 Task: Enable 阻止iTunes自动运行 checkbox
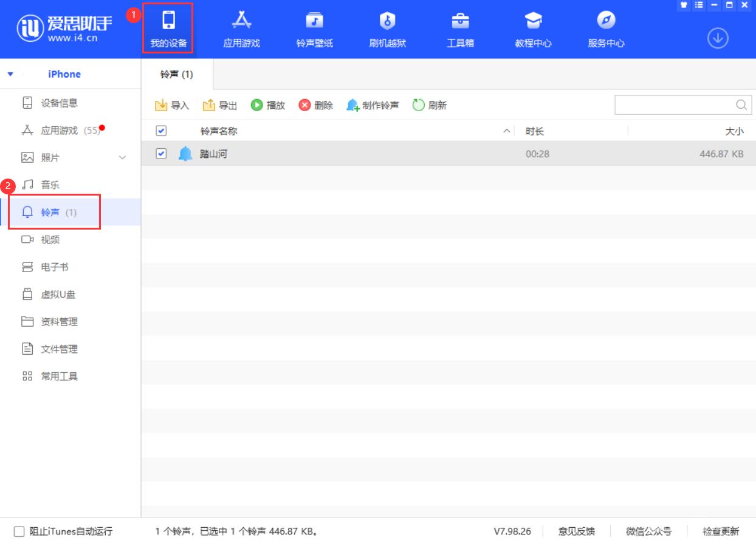pyautogui.click(x=19, y=531)
